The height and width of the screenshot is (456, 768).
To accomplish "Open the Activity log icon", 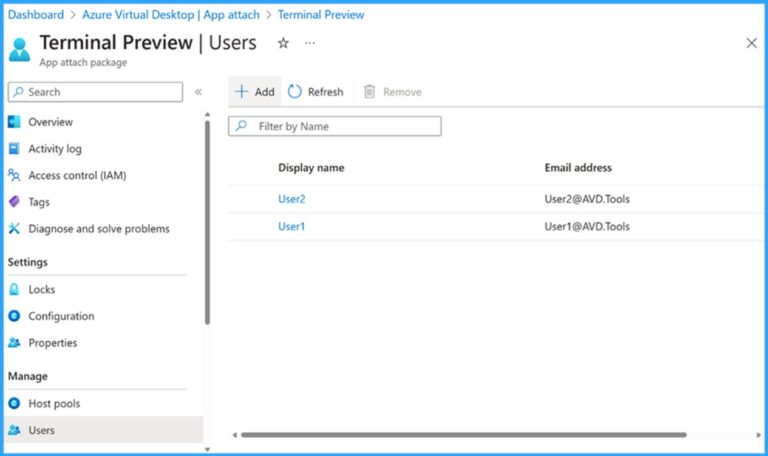I will [14, 149].
